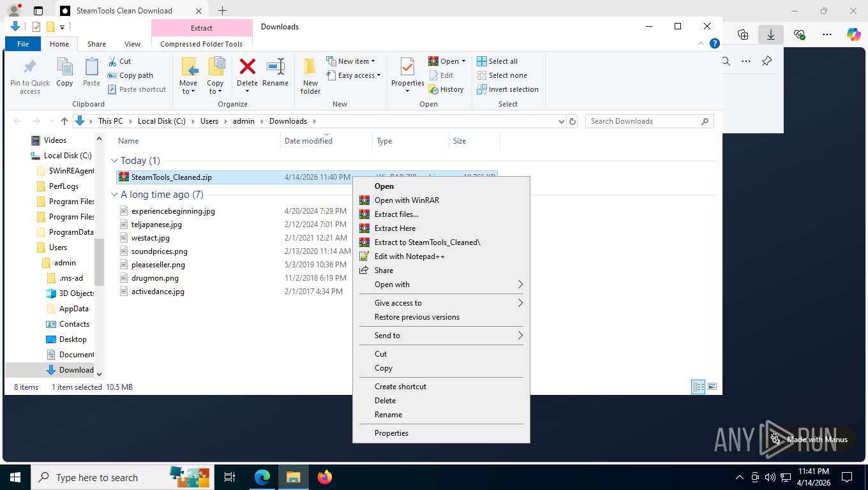Click the Windows Start button
868x490 pixels.
point(15,477)
